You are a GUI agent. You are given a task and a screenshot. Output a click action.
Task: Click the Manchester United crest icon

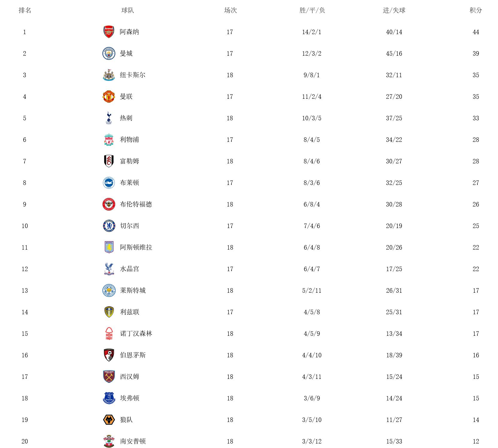[109, 97]
